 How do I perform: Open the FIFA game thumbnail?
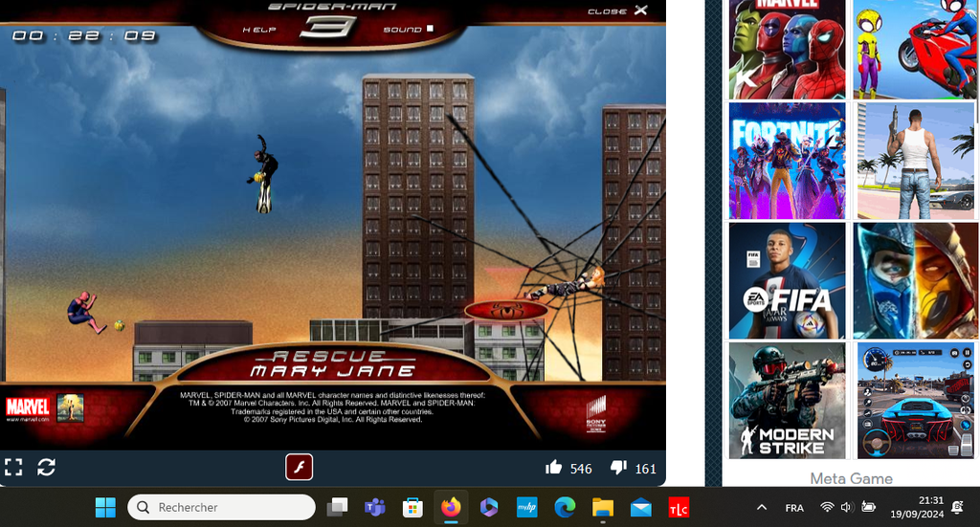pyautogui.click(x=787, y=281)
